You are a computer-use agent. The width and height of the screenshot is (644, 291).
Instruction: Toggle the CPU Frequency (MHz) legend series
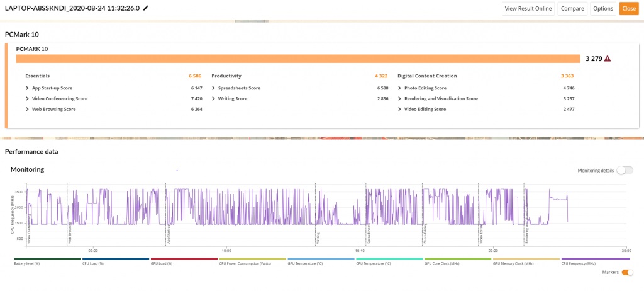[595, 261]
